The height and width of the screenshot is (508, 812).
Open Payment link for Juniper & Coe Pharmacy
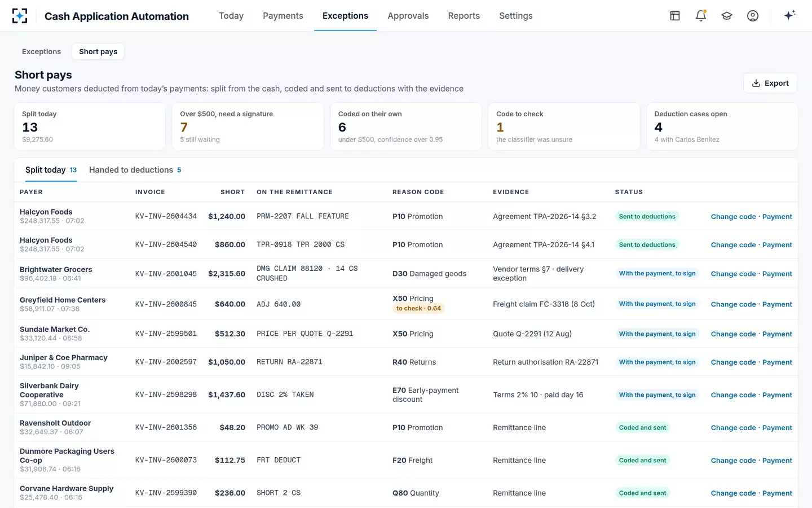click(x=777, y=362)
